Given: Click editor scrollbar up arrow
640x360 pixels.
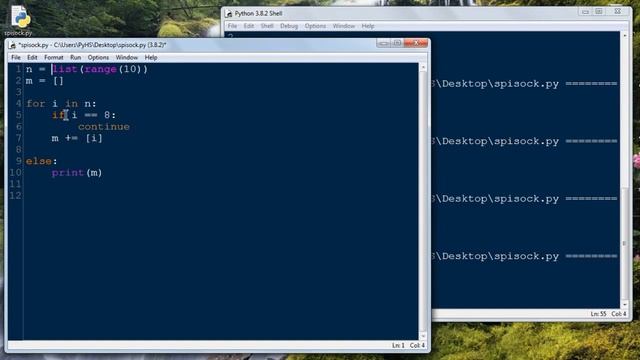Looking at the screenshot, I should pos(423,67).
